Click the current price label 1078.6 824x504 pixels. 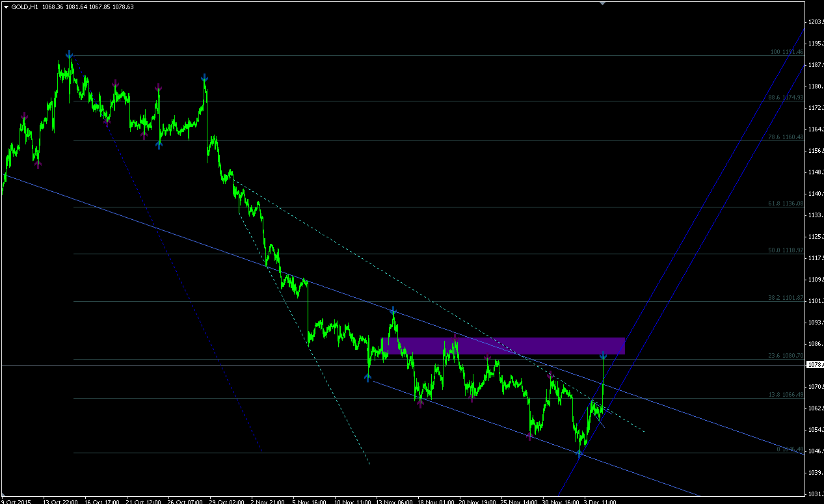point(815,365)
